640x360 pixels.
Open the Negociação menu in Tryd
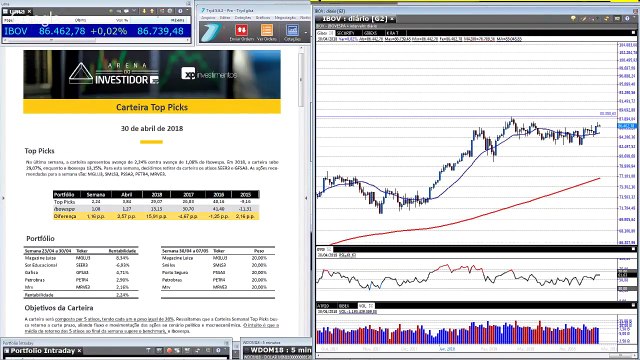tap(285, 18)
